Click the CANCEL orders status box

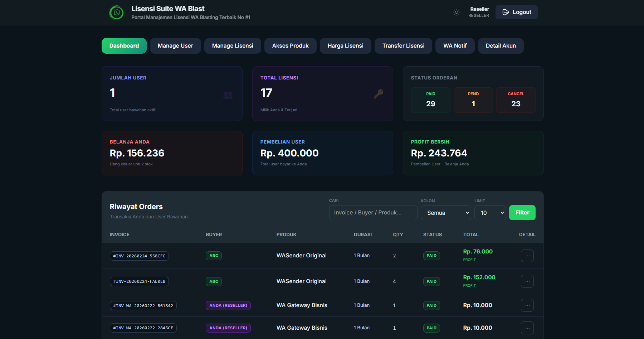[516, 100]
